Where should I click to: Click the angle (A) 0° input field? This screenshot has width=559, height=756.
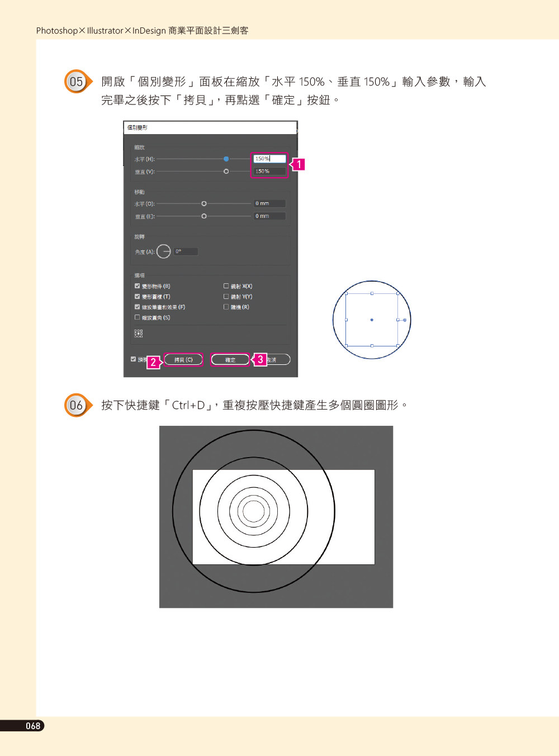(186, 251)
